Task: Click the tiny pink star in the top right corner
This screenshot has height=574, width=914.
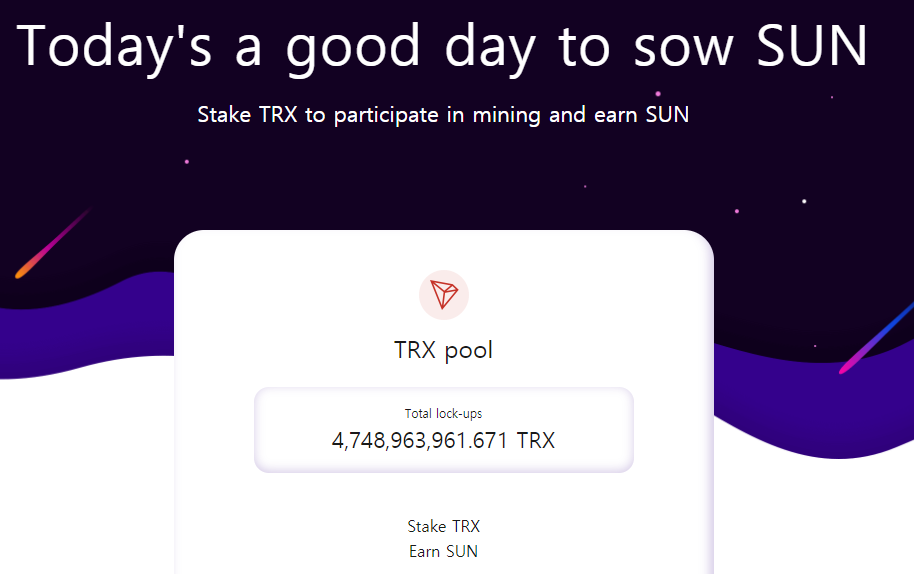Action: tap(832, 97)
